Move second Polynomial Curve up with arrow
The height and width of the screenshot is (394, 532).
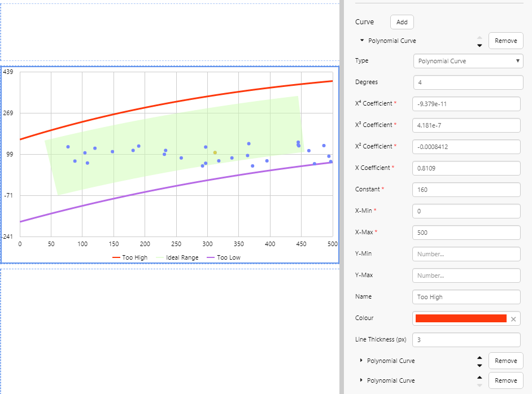[x=479, y=357]
